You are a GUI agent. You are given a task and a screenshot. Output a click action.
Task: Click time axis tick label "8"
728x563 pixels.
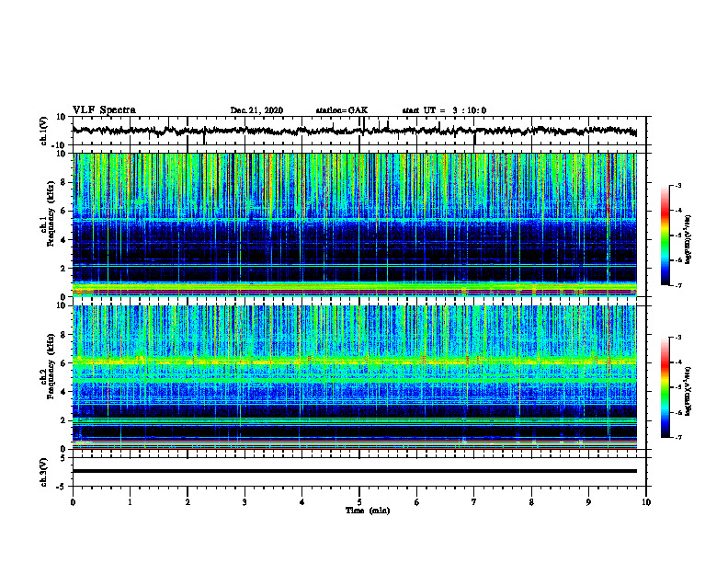click(531, 502)
